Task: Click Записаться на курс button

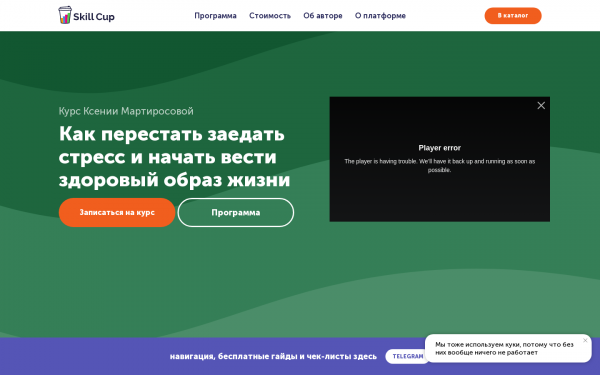Action: 117,212
